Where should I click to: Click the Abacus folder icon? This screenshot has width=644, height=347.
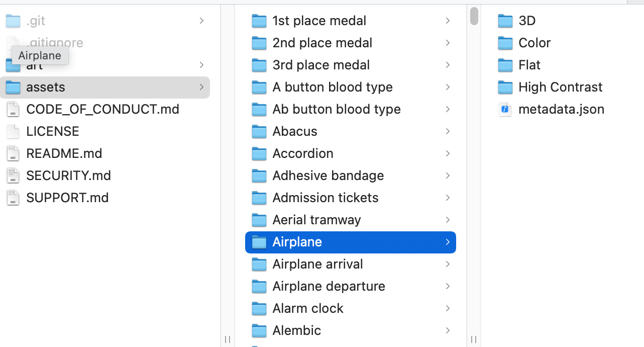point(259,131)
